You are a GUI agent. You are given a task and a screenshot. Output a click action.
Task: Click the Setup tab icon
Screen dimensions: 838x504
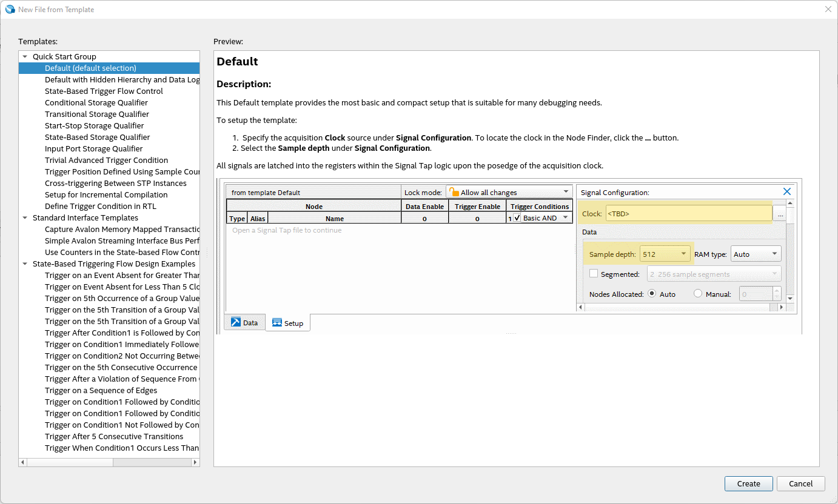point(277,323)
